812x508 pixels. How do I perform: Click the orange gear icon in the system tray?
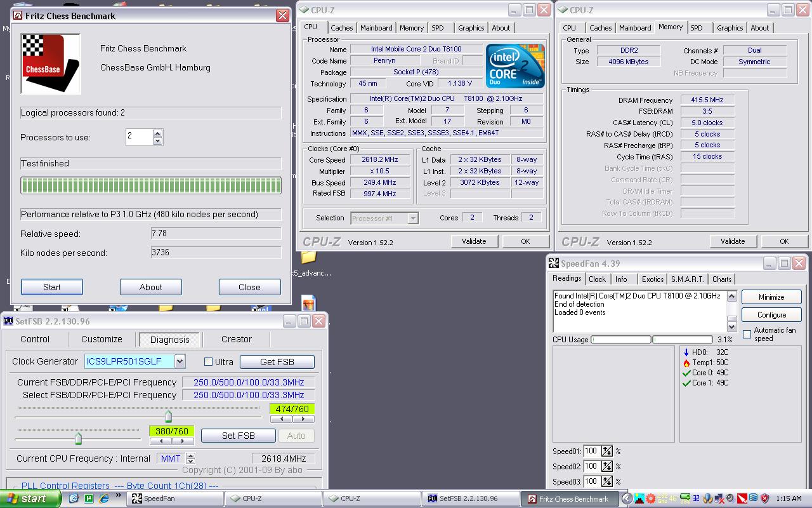tap(650, 498)
